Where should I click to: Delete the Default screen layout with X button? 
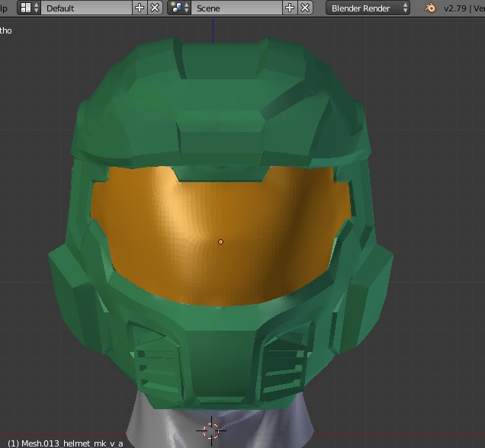pos(155,8)
